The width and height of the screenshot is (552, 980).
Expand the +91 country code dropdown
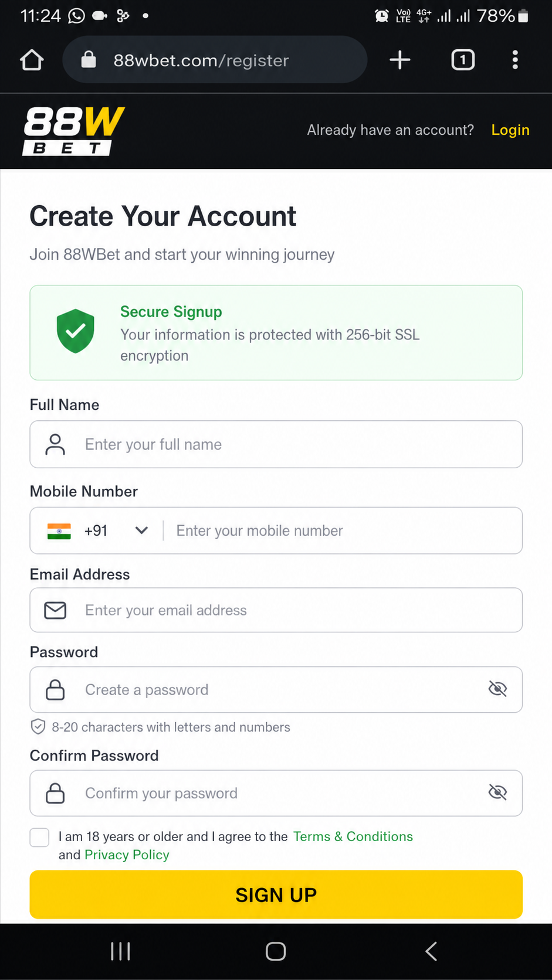(x=141, y=530)
